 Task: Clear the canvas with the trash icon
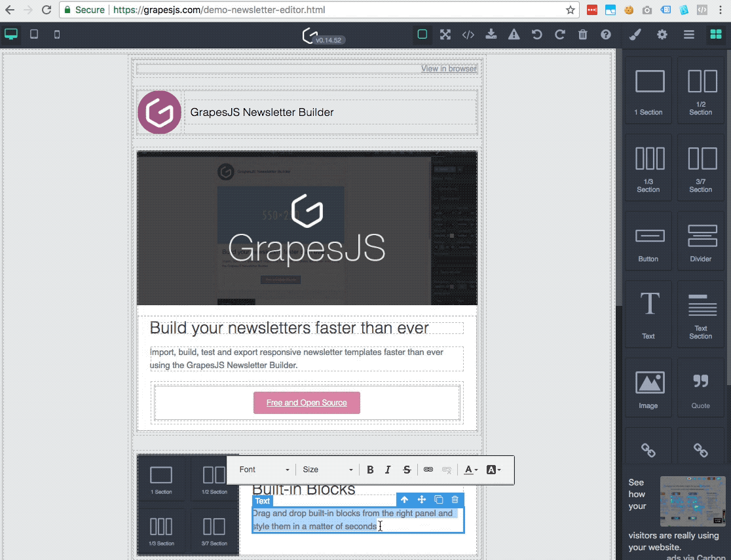(x=582, y=34)
